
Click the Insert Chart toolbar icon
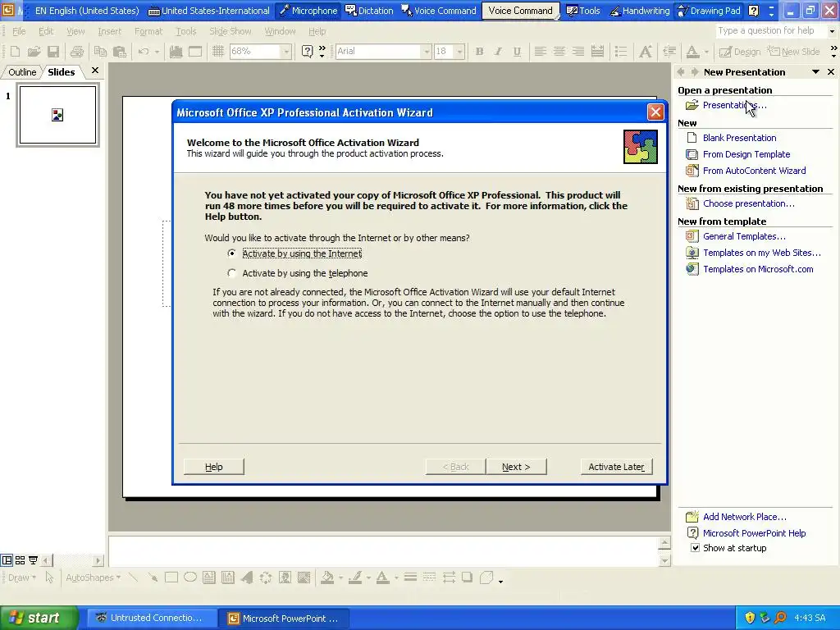click(176, 52)
